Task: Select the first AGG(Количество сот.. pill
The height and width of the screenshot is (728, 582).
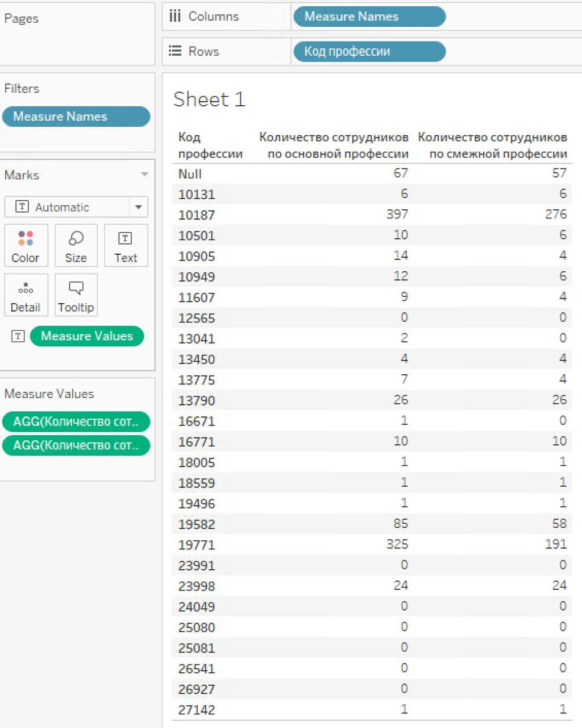Action: [x=76, y=421]
